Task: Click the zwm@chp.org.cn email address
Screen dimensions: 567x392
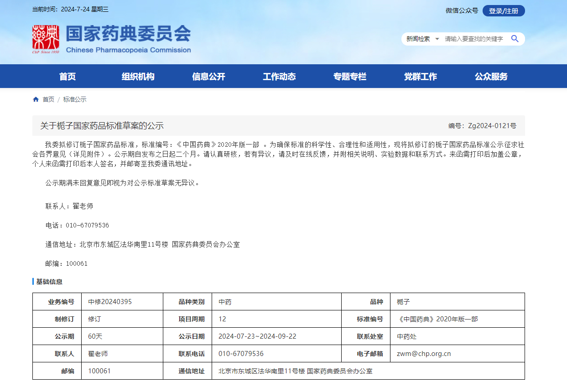Action: click(423, 354)
